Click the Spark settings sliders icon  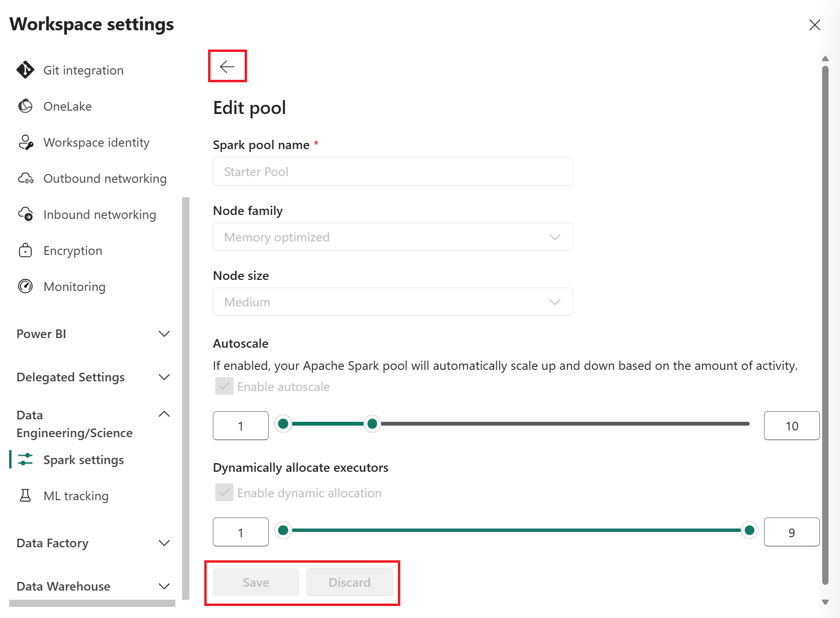pyautogui.click(x=25, y=459)
